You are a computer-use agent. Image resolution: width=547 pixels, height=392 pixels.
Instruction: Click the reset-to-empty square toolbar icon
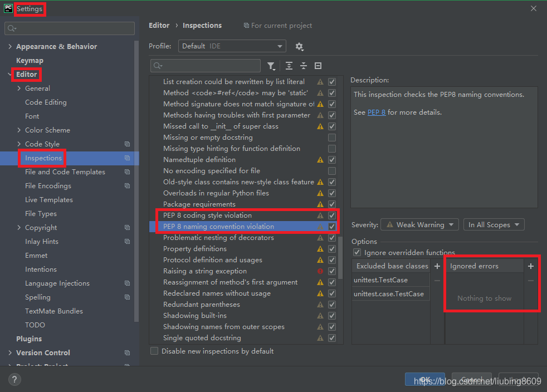pyautogui.click(x=318, y=66)
